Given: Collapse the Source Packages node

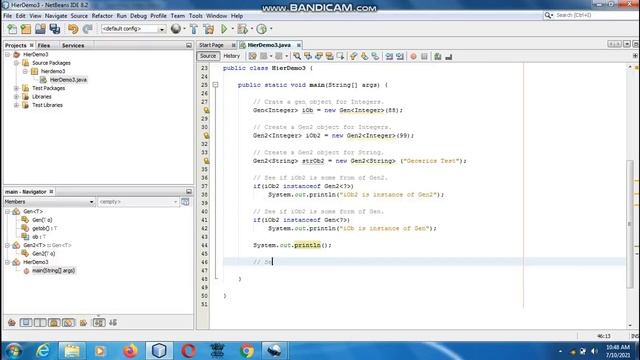Looking at the screenshot, I should (16, 63).
